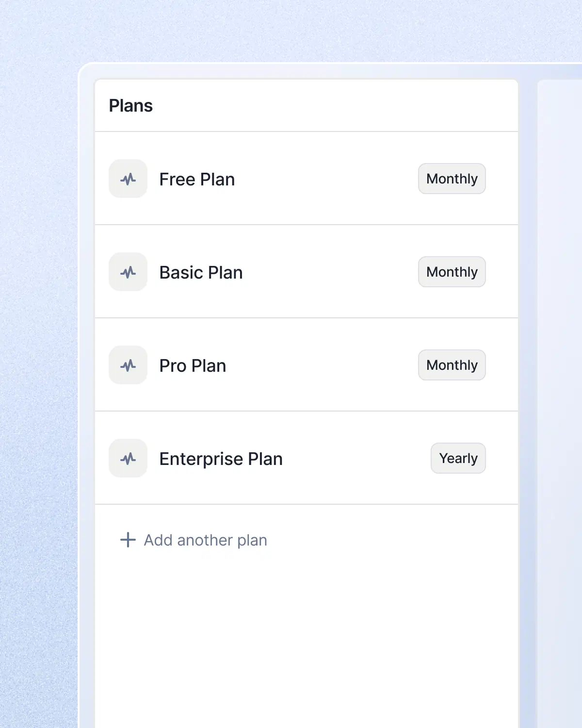Click the plus icon before Add another plan
The image size is (582, 728).
point(127,540)
